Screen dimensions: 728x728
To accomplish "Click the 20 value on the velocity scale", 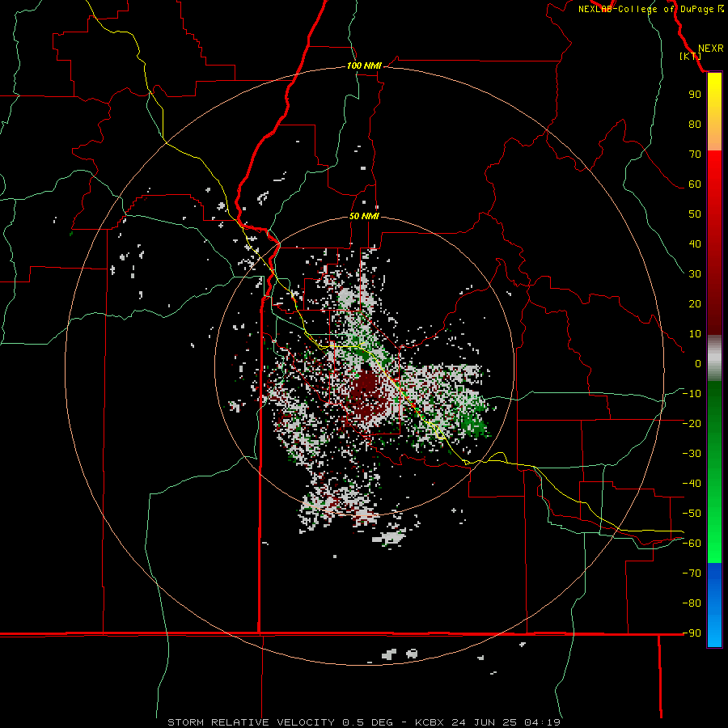I will coord(695,303).
